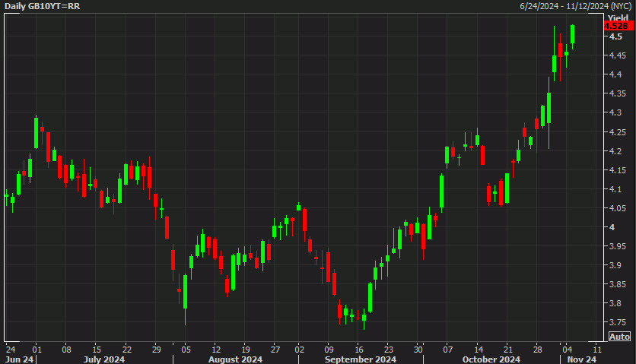This screenshot has height=364, width=636.
Task: Click the 11 date tick in November
Action: (597, 350)
